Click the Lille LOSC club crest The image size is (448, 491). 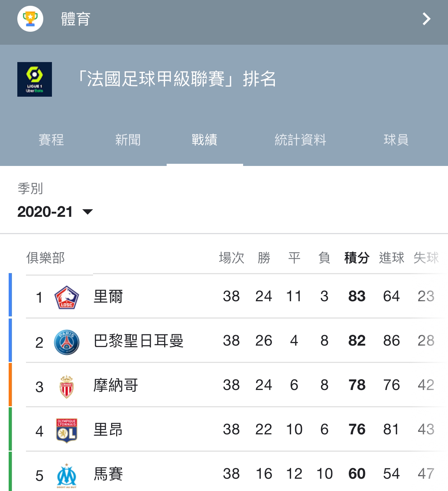pos(67,297)
